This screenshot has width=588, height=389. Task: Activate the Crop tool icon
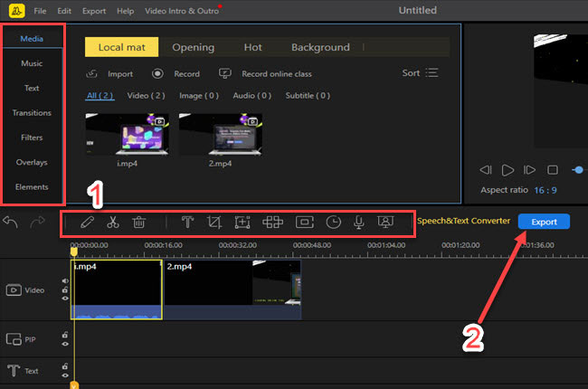tap(214, 222)
